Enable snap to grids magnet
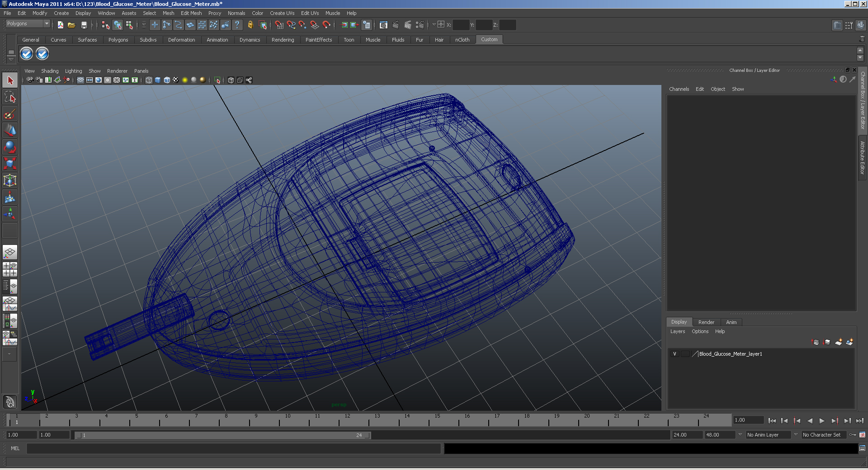 click(279, 25)
